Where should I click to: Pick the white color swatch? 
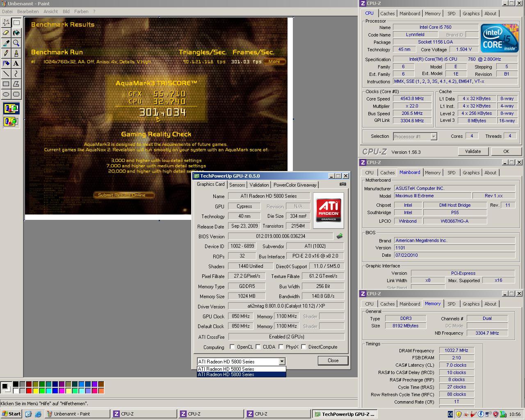point(16,390)
